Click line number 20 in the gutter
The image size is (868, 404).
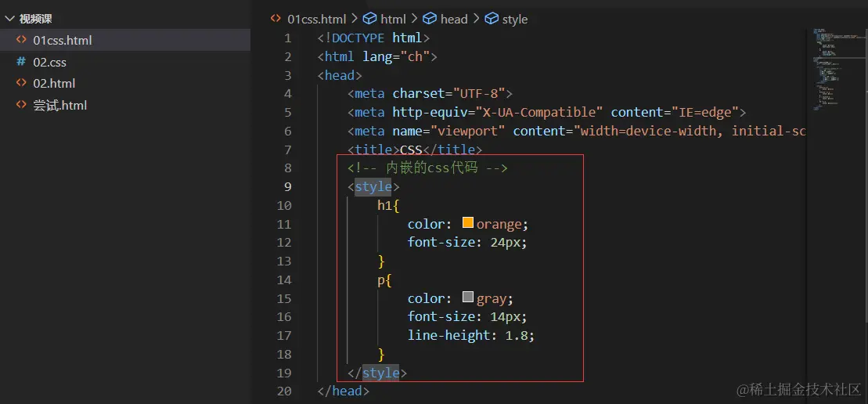(x=284, y=391)
